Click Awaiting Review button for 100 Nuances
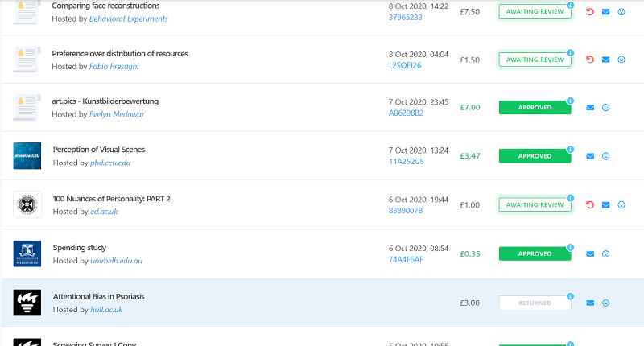This screenshot has height=346, width=644. [535, 205]
